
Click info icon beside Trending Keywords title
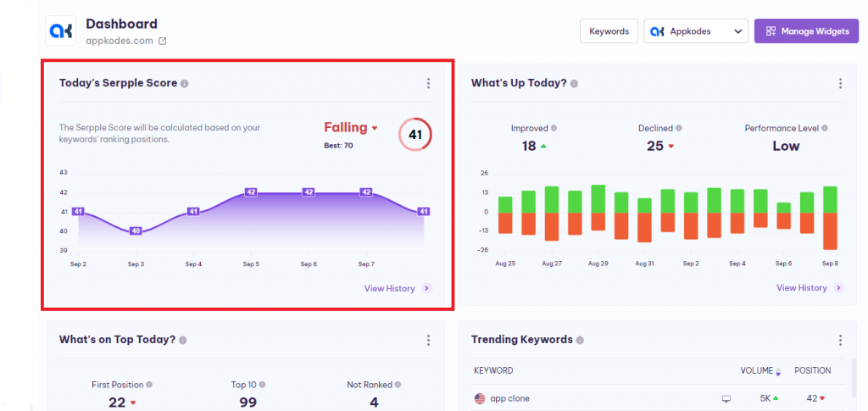click(580, 341)
